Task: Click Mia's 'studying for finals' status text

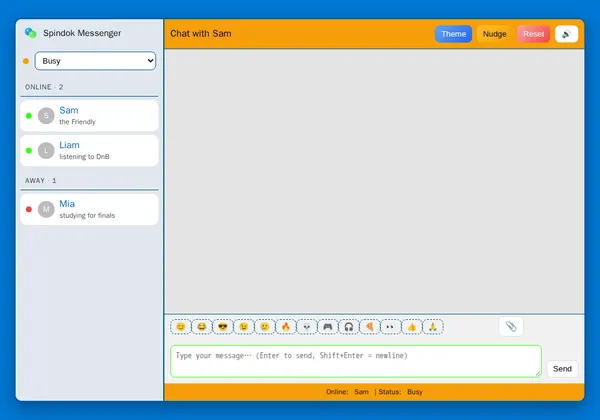Action: pyautogui.click(x=87, y=215)
